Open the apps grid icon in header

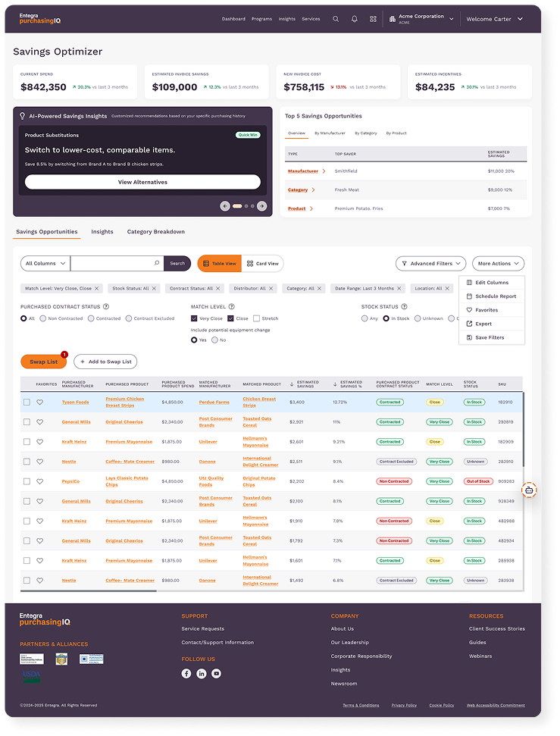(373, 19)
